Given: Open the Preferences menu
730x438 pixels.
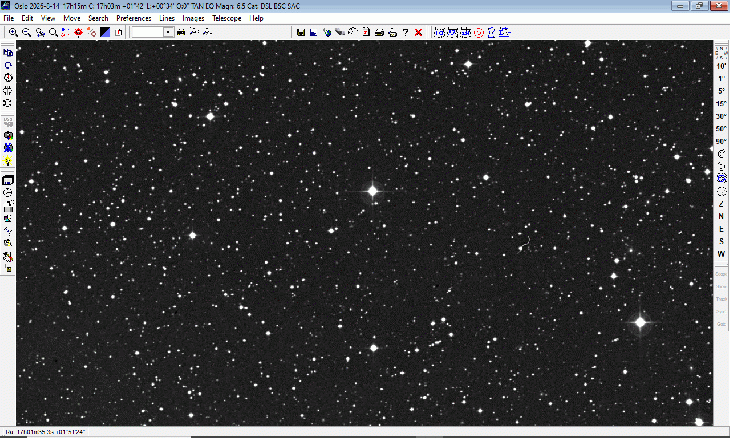Looking at the screenshot, I should 134,18.
